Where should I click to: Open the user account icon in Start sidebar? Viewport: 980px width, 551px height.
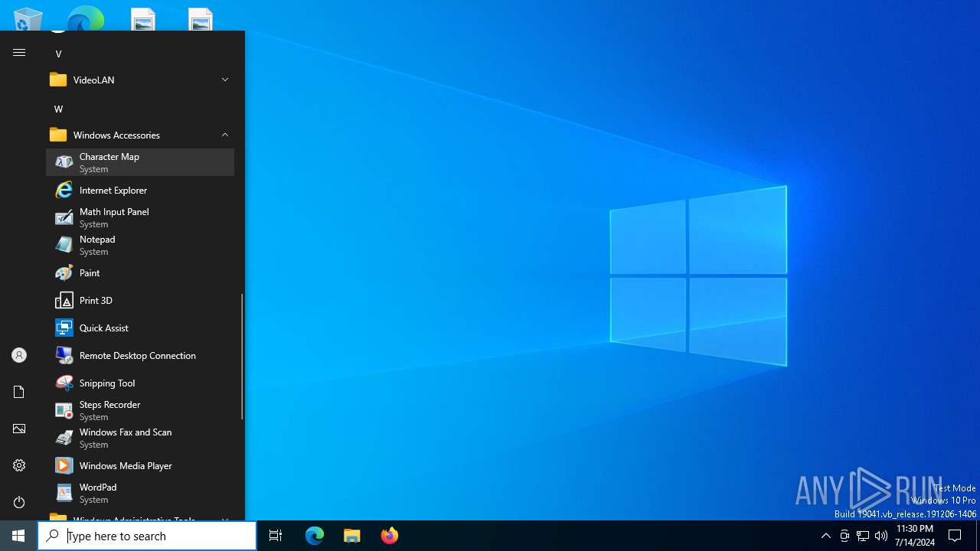click(19, 355)
